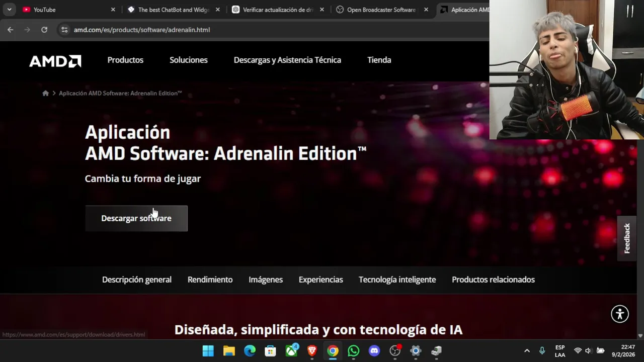
Task: Open Microsoft Store from the taskbar
Action: (270, 350)
